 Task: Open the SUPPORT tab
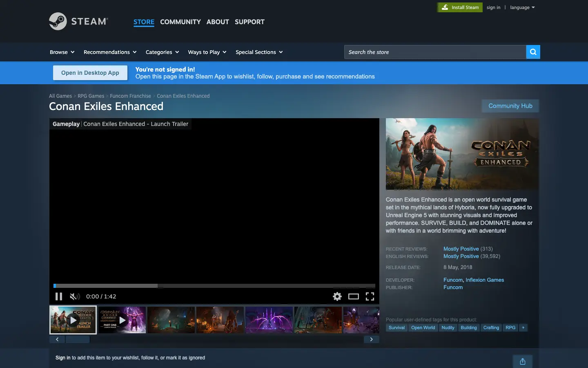point(249,22)
